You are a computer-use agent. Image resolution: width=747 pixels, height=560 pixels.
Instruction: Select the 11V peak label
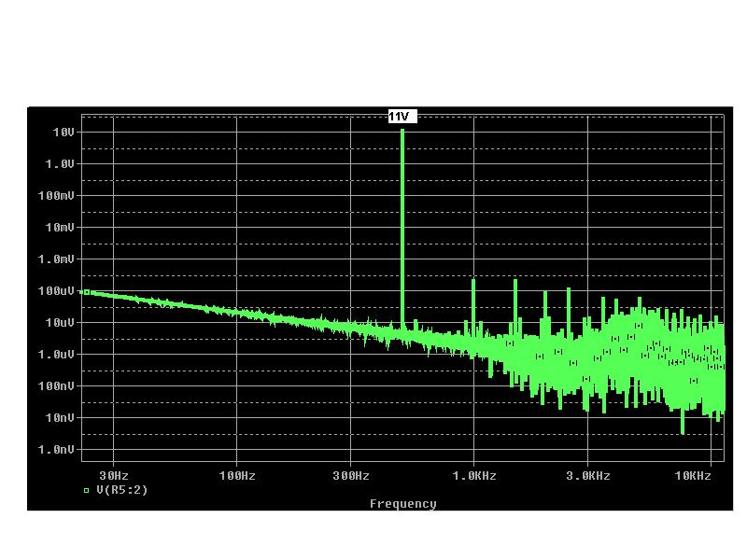402,116
